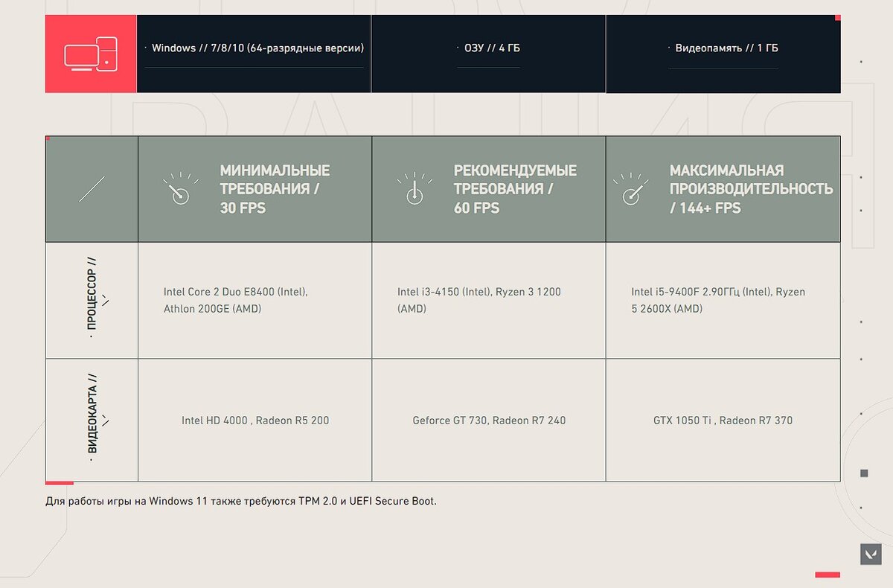Select the ОЗУ 4 ГБ panel
Viewport: 893px width, 588px height.
coord(488,54)
